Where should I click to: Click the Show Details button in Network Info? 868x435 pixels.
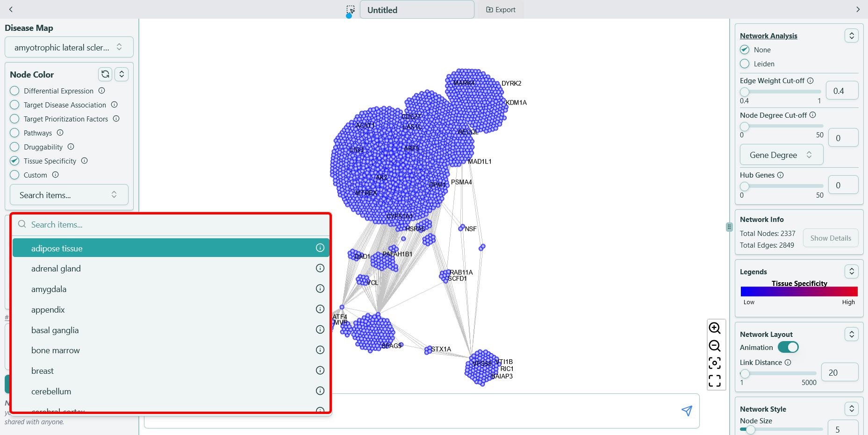830,238
